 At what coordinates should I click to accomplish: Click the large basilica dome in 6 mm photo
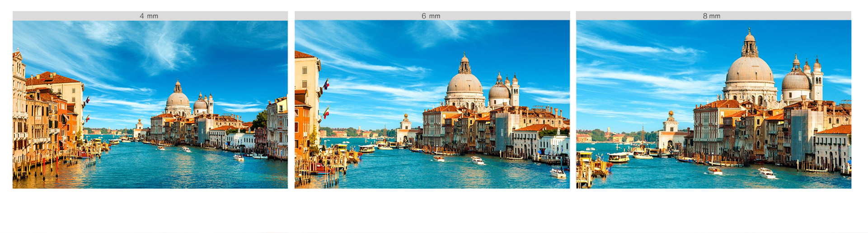(464, 83)
